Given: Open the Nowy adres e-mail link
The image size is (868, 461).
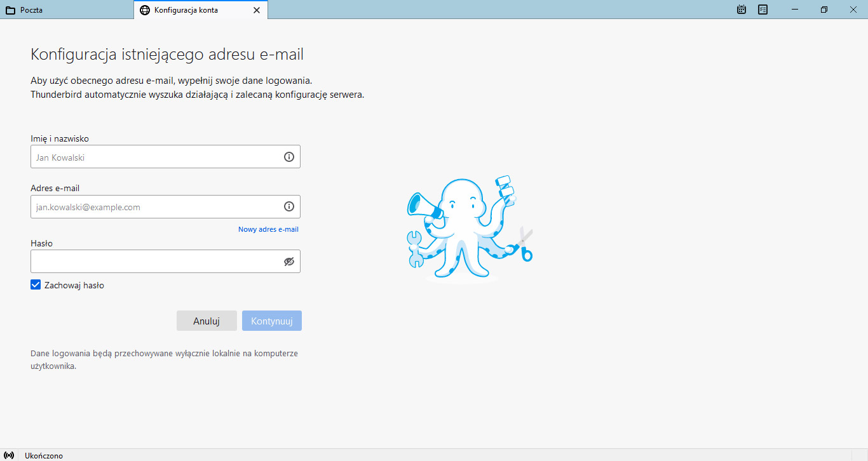Looking at the screenshot, I should point(268,229).
